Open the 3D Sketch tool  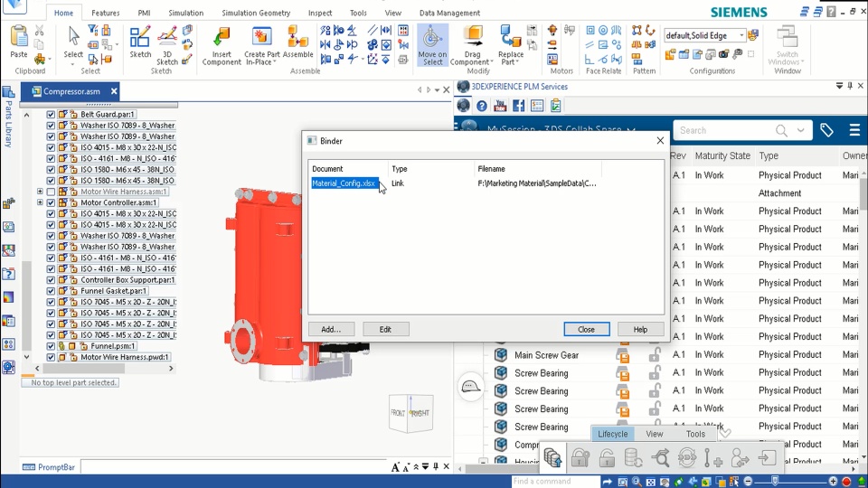167,45
